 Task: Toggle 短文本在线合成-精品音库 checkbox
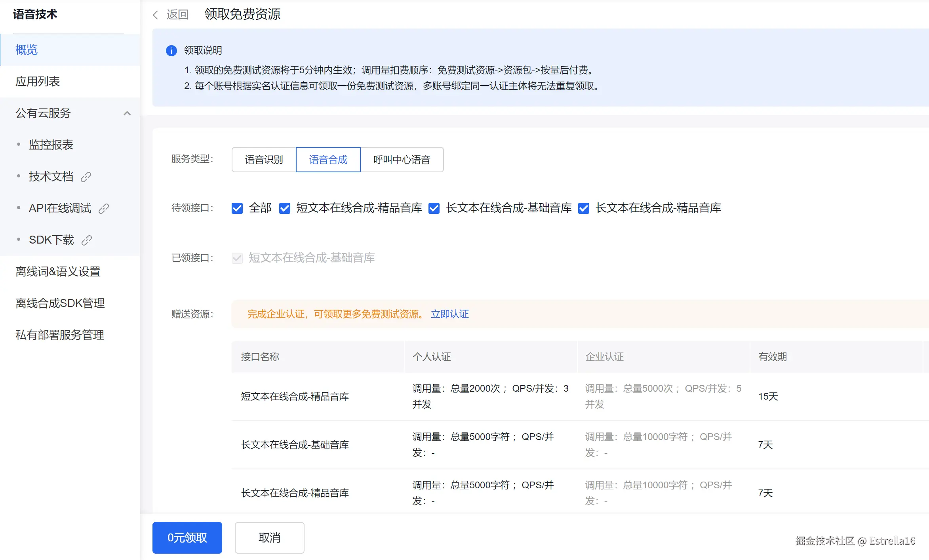click(x=285, y=208)
